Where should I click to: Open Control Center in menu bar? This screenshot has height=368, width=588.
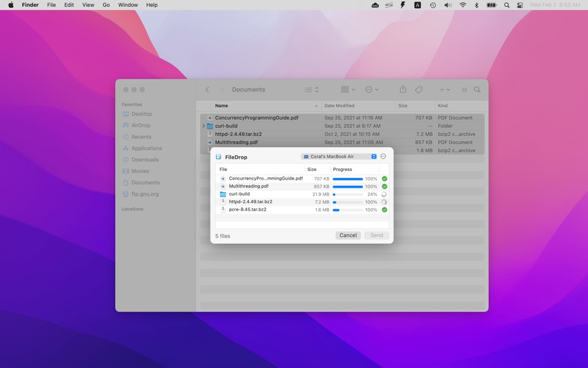click(x=520, y=5)
